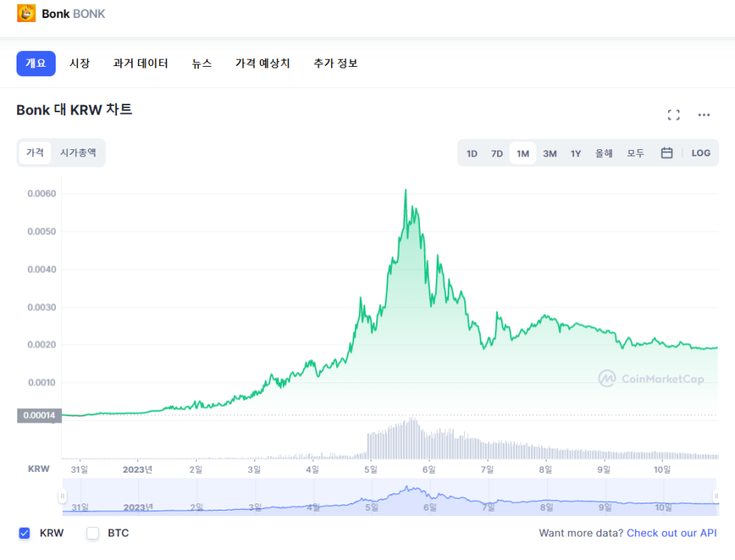735x560 pixels.
Task: Open the calendar date range picker
Action: [x=667, y=153]
